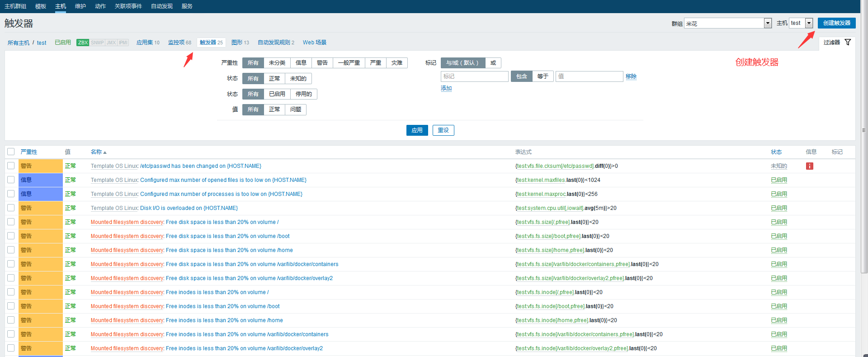This screenshot has width=868, height=357.
Task: Click the IPMI availability badge
Action: point(123,43)
